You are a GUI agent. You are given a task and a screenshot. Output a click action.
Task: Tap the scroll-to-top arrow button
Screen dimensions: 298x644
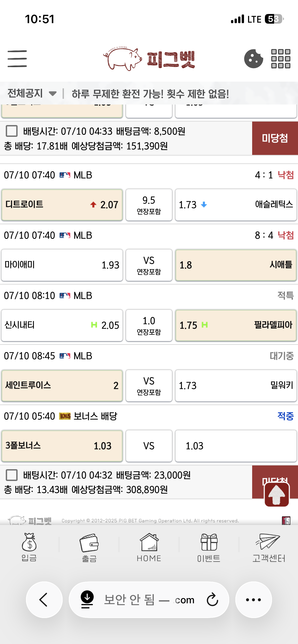tap(277, 494)
